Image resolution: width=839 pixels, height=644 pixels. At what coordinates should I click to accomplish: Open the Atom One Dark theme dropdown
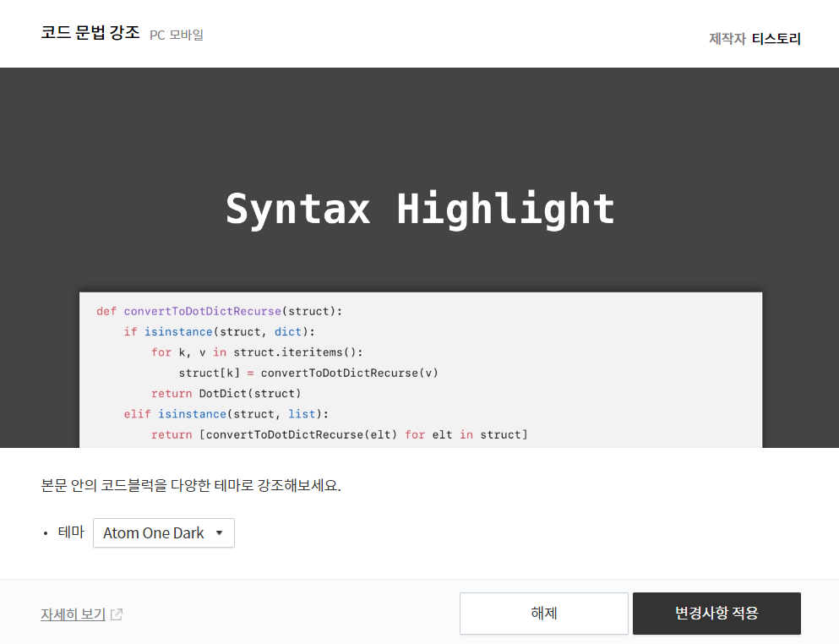(163, 532)
